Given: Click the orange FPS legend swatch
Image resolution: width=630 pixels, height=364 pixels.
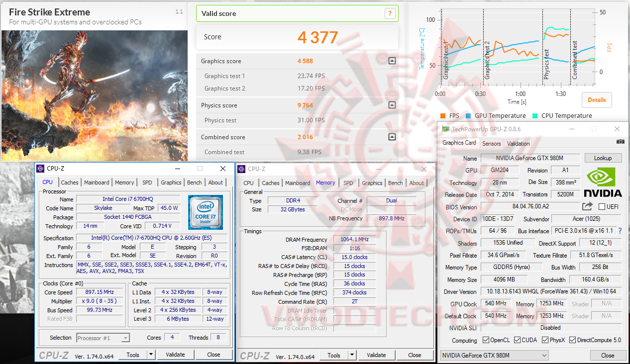Looking at the screenshot, I should (x=443, y=116).
